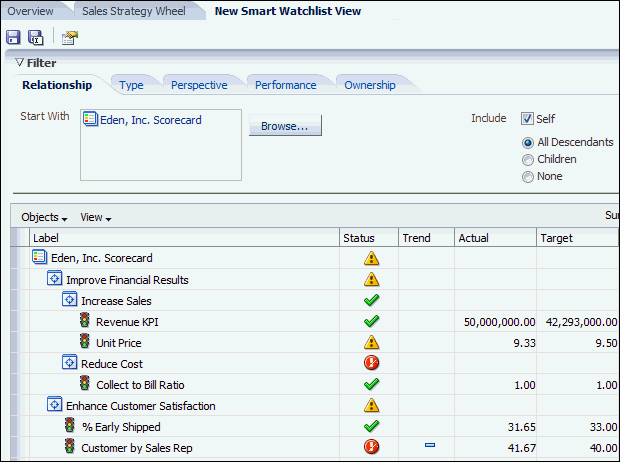This screenshot has width=620, height=462.
Task: Collapse the Filter section triangle
Action: click(x=19, y=62)
